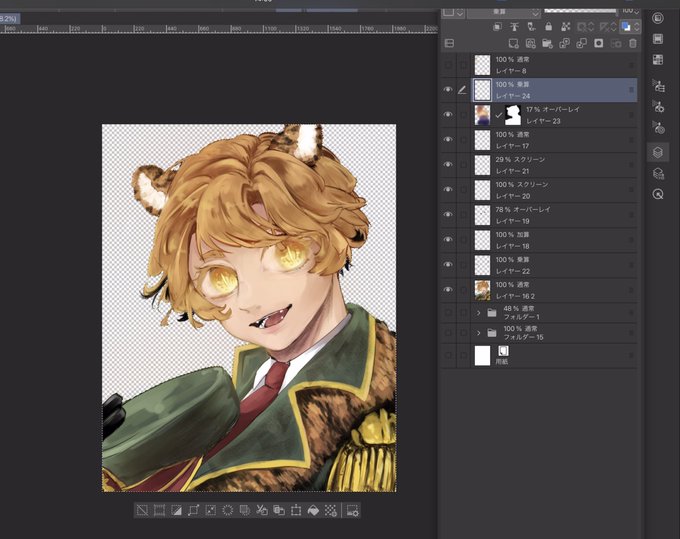Click the Crop to selection icon
Image resolution: width=680 pixels, height=539 pixels.
[159, 510]
